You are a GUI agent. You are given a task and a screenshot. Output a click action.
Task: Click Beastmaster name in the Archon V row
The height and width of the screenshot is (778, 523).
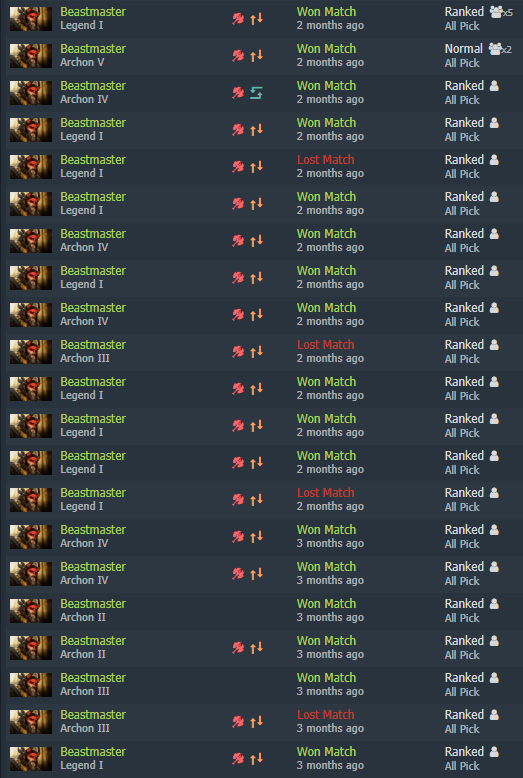93,49
